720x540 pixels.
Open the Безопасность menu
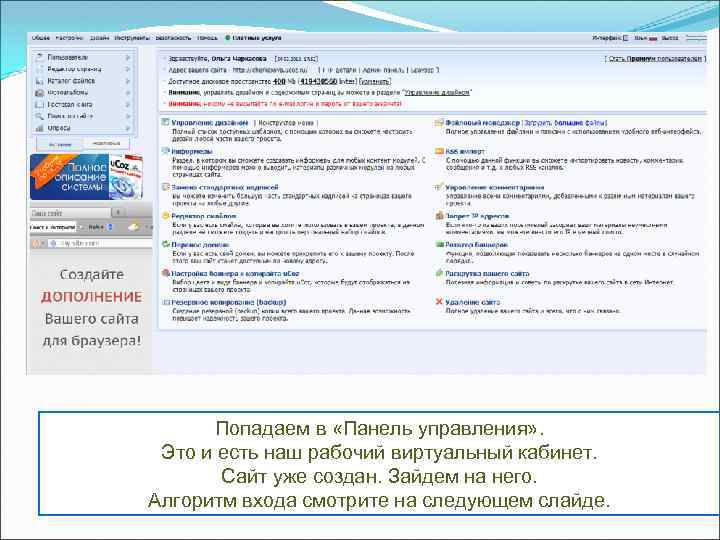pos(173,38)
